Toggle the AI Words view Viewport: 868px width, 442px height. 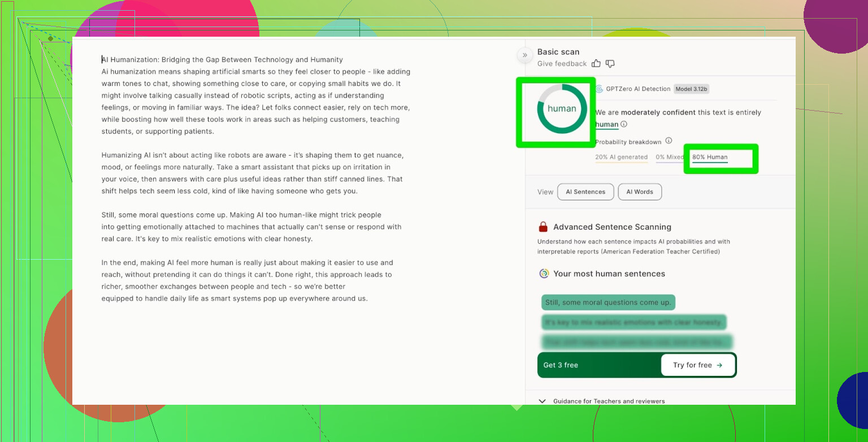(640, 192)
